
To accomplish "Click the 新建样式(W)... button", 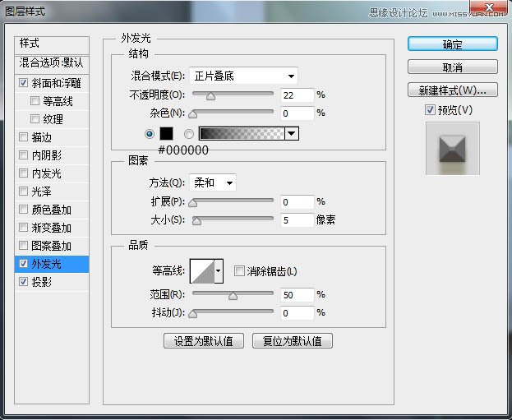I will pos(453,90).
